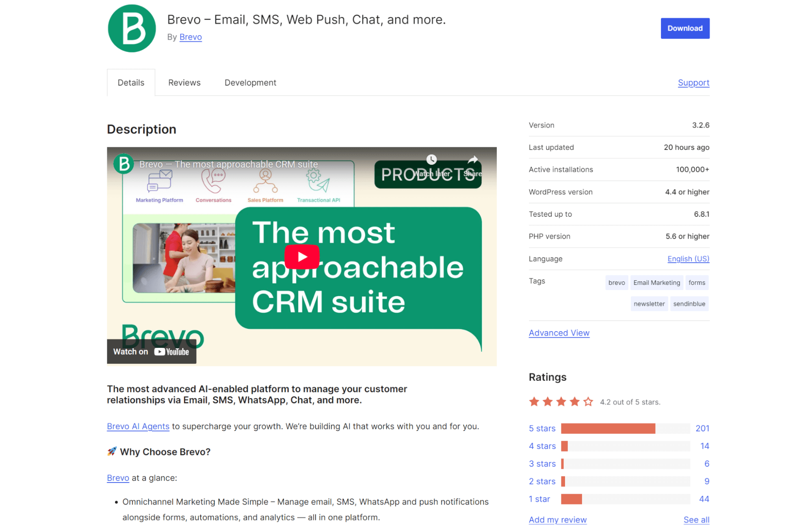
Task: Select the Email Marketing tag
Action: [x=656, y=282]
